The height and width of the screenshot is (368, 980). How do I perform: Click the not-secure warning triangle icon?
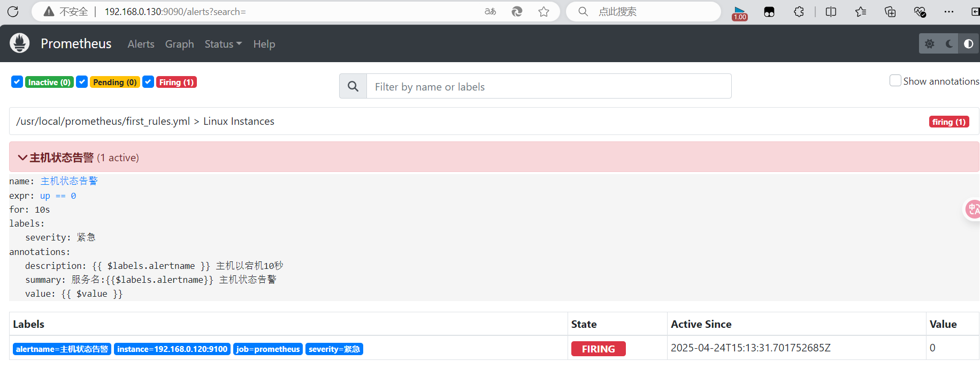pyautogui.click(x=49, y=11)
